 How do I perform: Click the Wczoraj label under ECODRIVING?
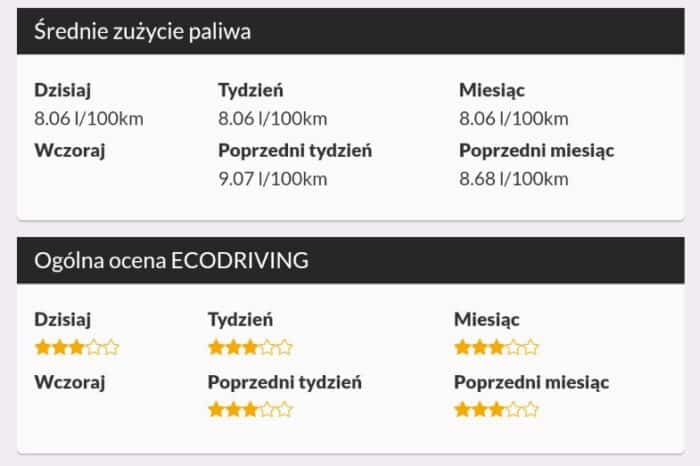coord(70,382)
